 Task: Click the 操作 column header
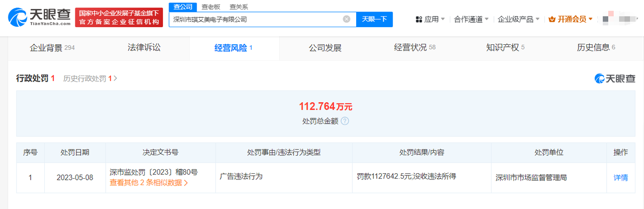620,153
